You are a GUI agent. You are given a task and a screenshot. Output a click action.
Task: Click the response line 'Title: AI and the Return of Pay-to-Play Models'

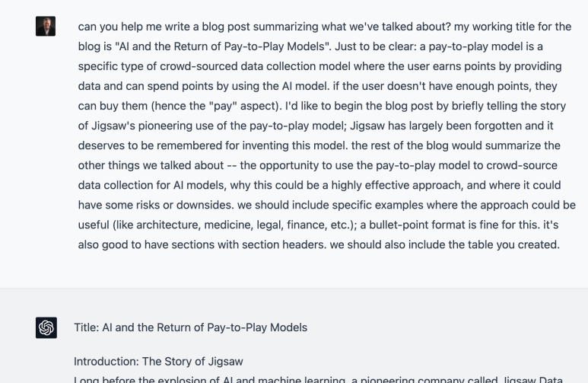coord(190,327)
